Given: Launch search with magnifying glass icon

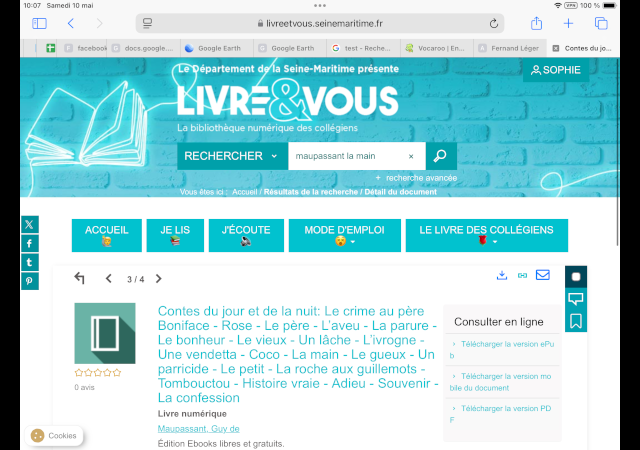Looking at the screenshot, I should [440, 156].
